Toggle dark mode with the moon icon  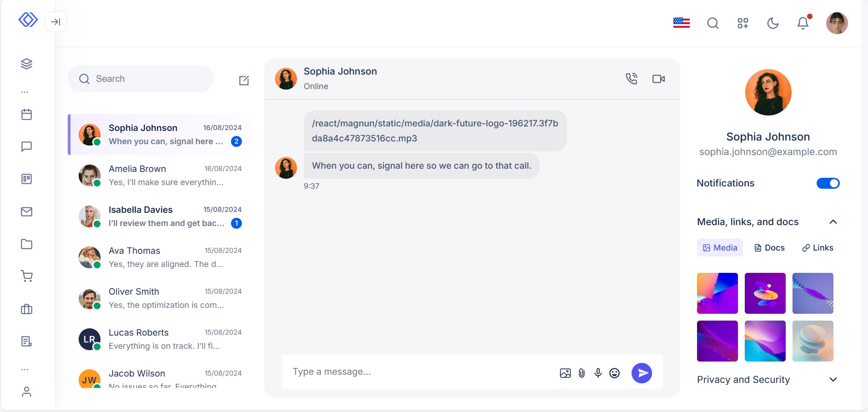773,23
